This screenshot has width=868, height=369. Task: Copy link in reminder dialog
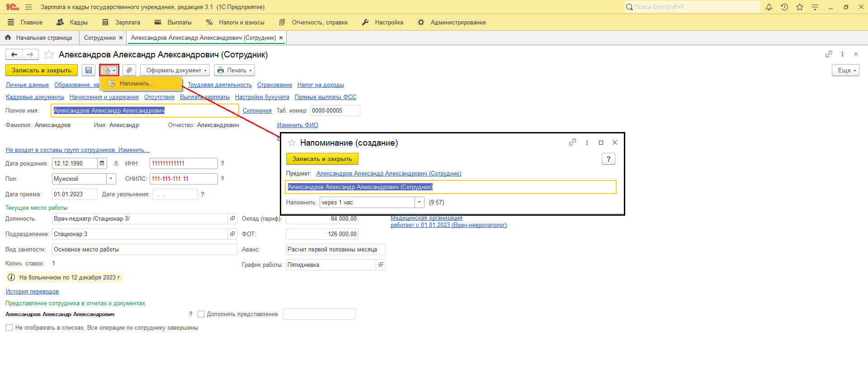point(572,142)
